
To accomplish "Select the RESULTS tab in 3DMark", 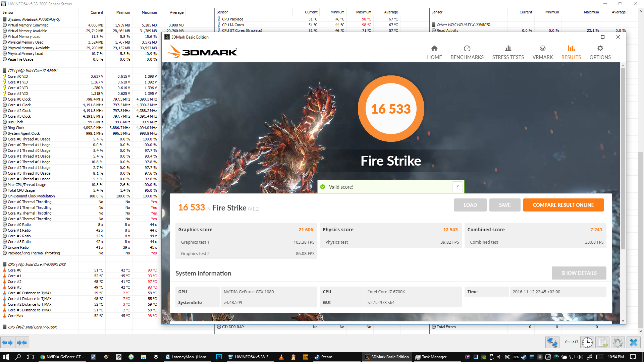I will 571,53.
